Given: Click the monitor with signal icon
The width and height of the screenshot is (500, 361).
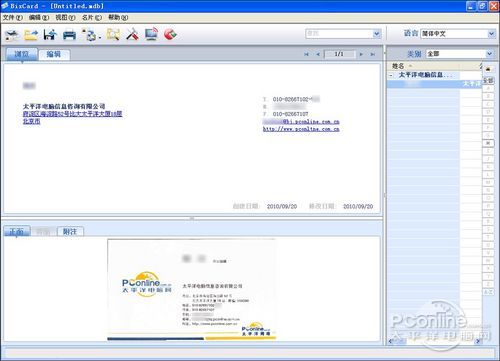Looking at the screenshot, I should point(151,34).
